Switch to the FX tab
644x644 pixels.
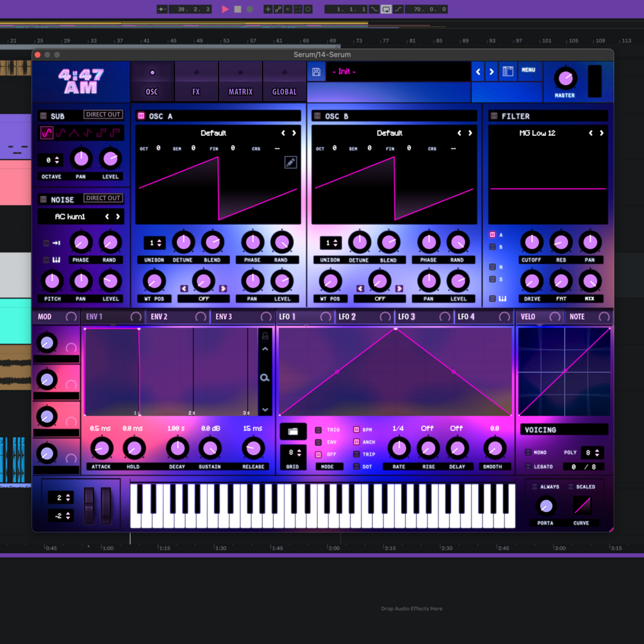(196, 82)
